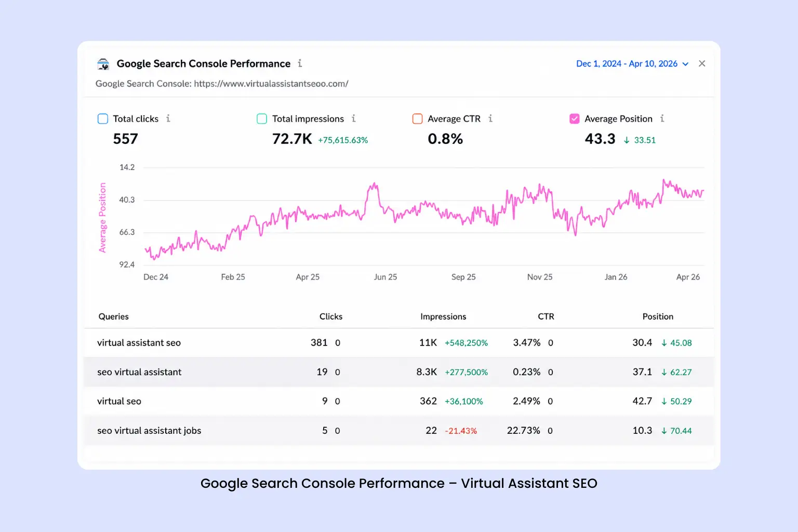Viewport: 798px width, 532px height.
Task: Enable the Total impressions checkbox
Action: coord(262,119)
